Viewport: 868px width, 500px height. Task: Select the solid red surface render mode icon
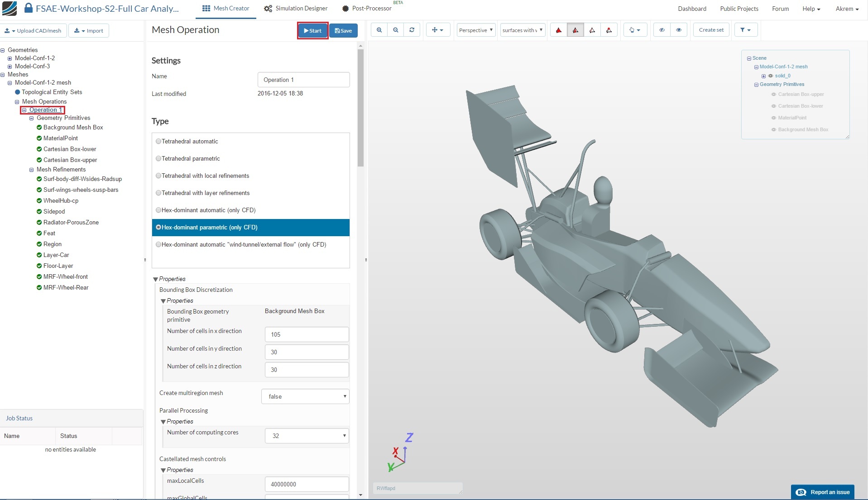click(x=559, y=30)
